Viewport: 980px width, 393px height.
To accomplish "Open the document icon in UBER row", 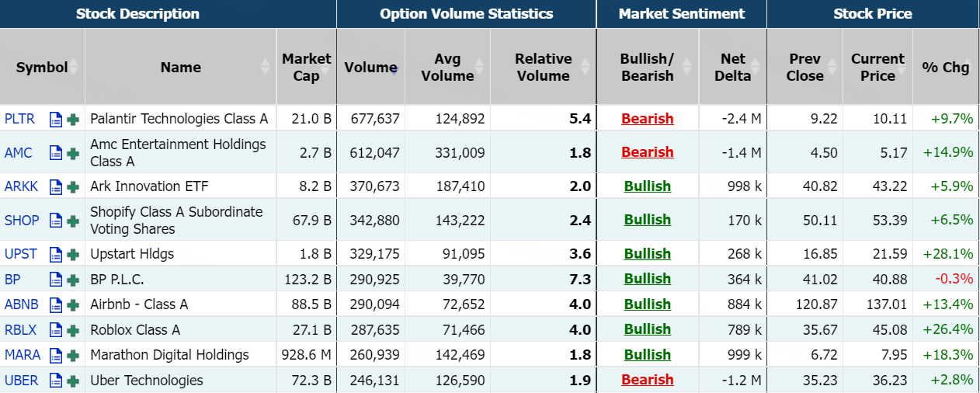I will tap(55, 381).
